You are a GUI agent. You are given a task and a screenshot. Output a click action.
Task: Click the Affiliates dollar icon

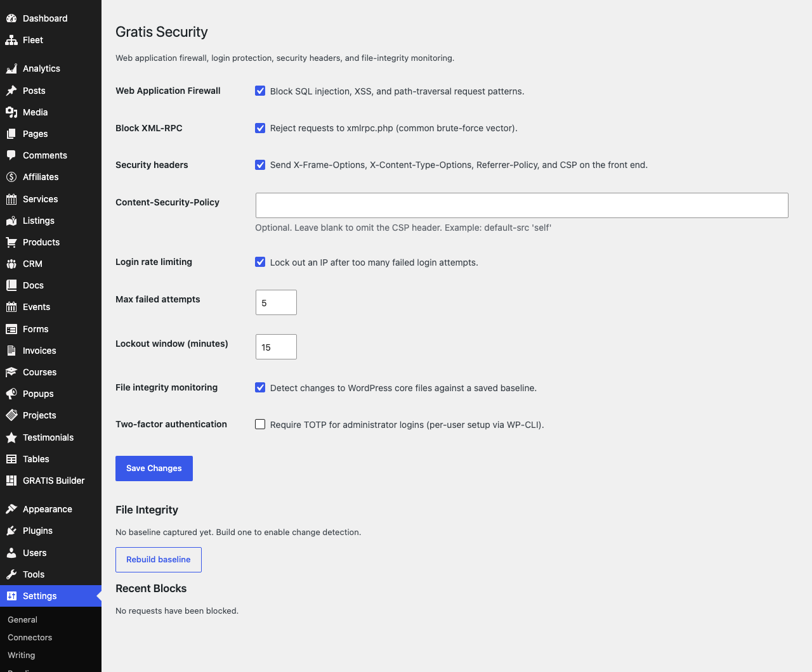click(11, 177)
